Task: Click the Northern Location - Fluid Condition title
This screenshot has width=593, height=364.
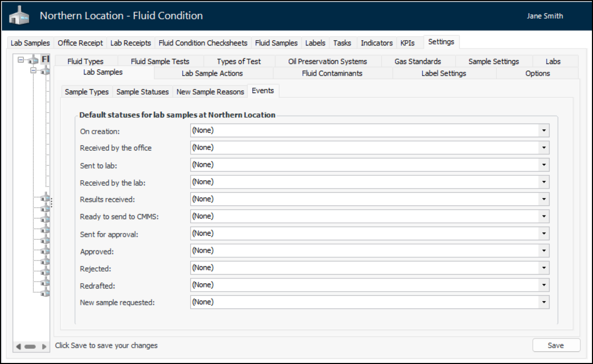Action: (122, 15)
